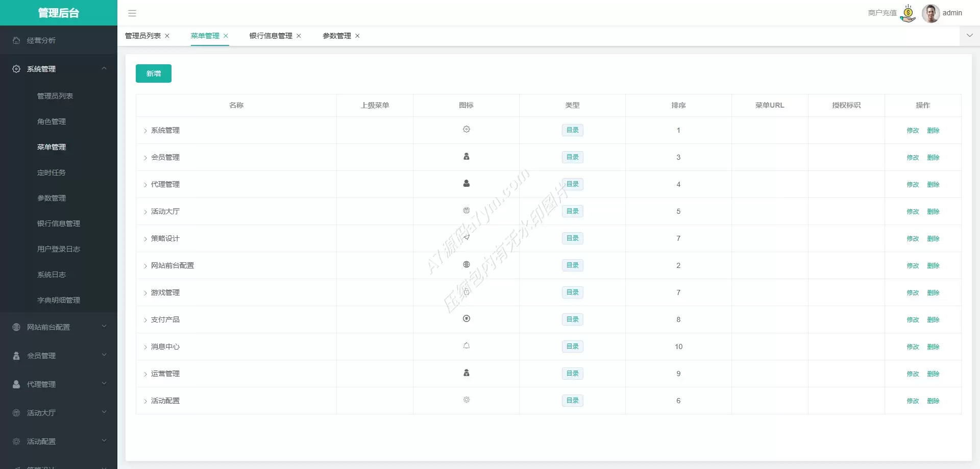Expand the 消息中心 table row
This screenshot has height=469, width=980.
click(145, 347)
